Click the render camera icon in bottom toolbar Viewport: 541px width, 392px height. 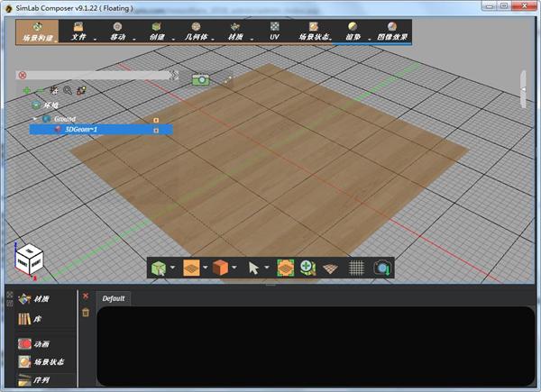(381, 268)
